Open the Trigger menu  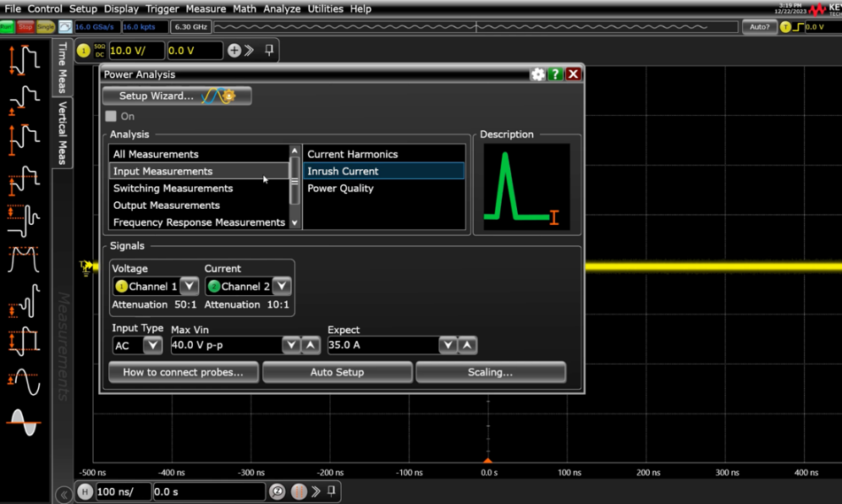(x=162, y=8)
